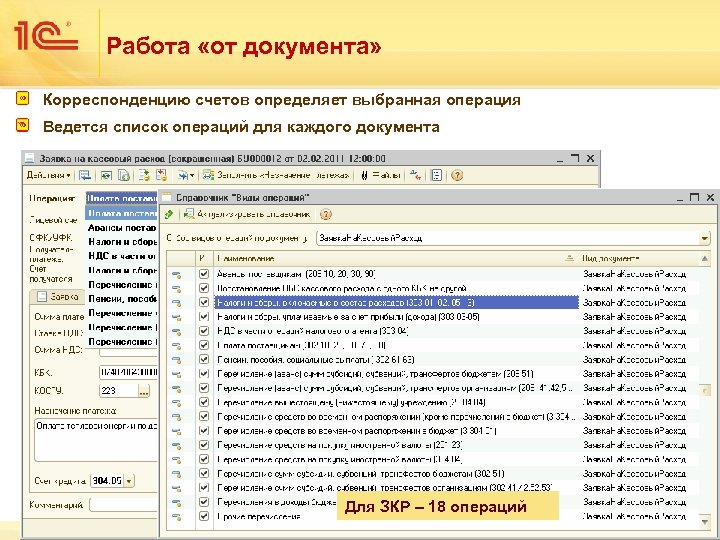Click Заполнить «Назначение платежа» button
This screenshot has height=540, width=720.
point(277,175)
